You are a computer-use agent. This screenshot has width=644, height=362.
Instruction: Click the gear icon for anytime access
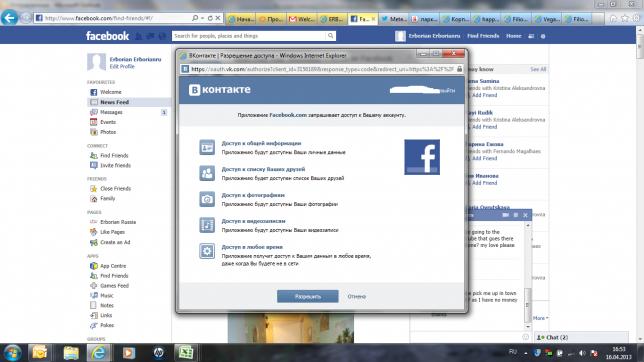point(207,251)
